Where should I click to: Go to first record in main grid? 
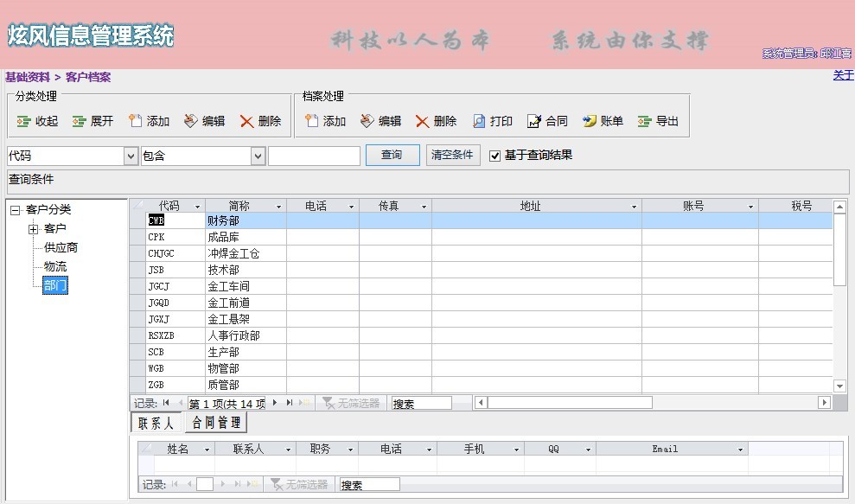(166, 403)
